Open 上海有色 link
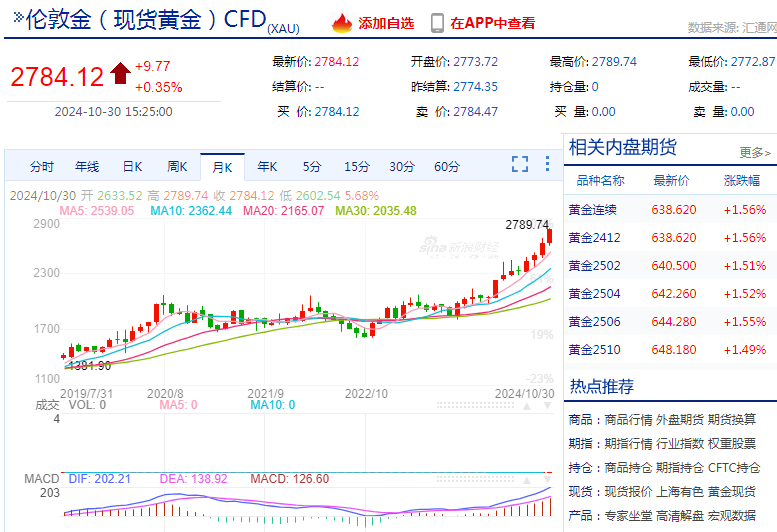The width and height of the screenshot is (777, 532). coord(680,491)
